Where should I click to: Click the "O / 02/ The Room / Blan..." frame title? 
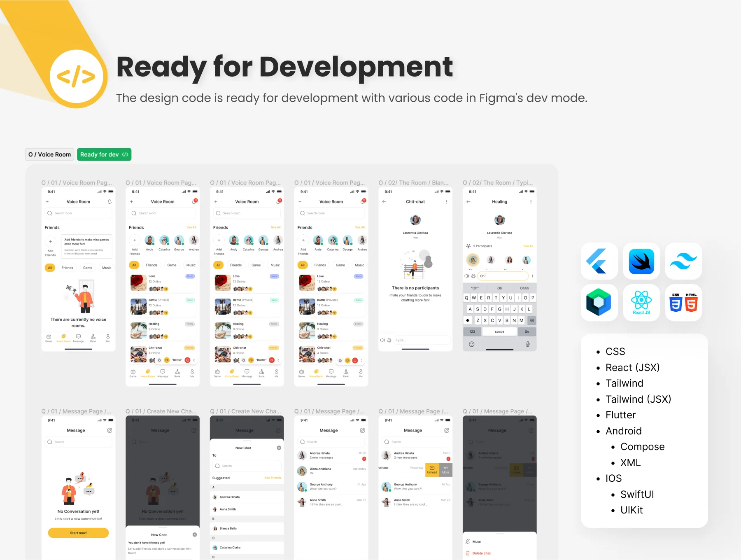413,182
